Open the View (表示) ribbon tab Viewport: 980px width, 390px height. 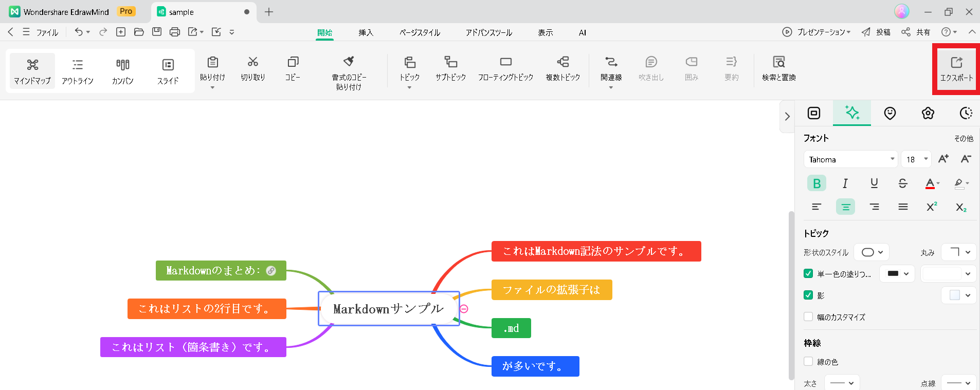tap(546, 32)
